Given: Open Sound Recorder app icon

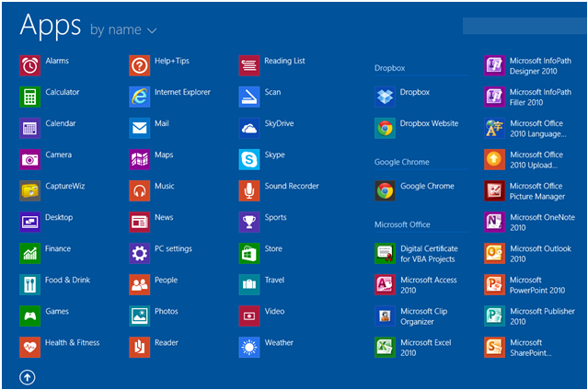Looking at the screenshot, I should pos(249,191).
